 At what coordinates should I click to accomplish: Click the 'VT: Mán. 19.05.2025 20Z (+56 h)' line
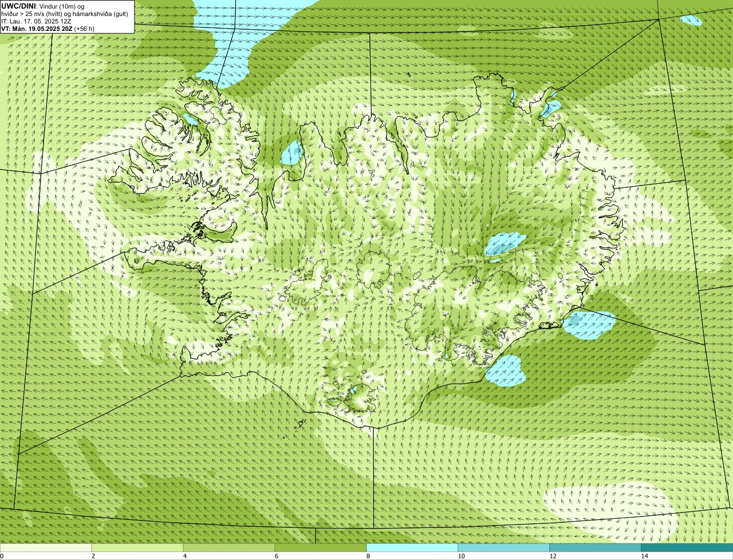click(48, 29)
